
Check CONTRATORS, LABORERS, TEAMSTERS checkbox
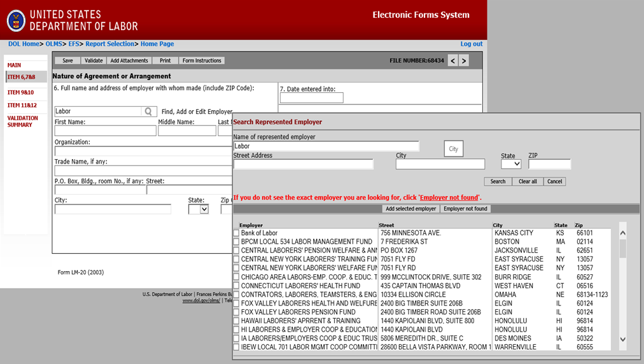click(x=236, y=295)
